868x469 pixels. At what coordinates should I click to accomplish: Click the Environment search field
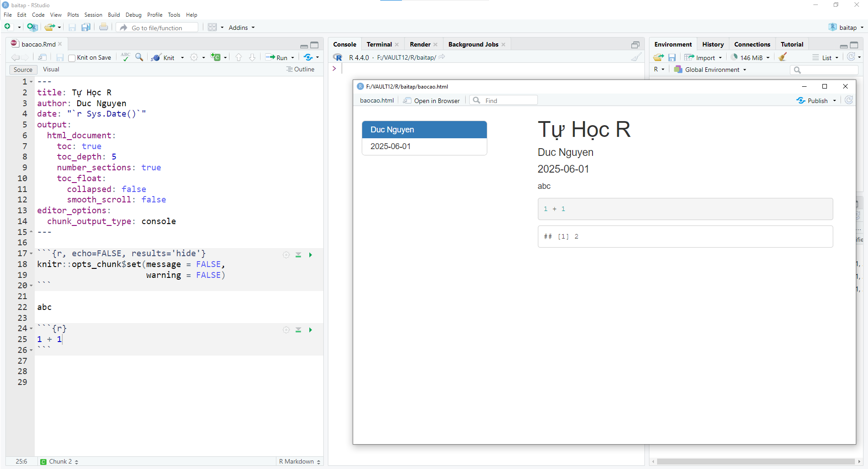824,70
